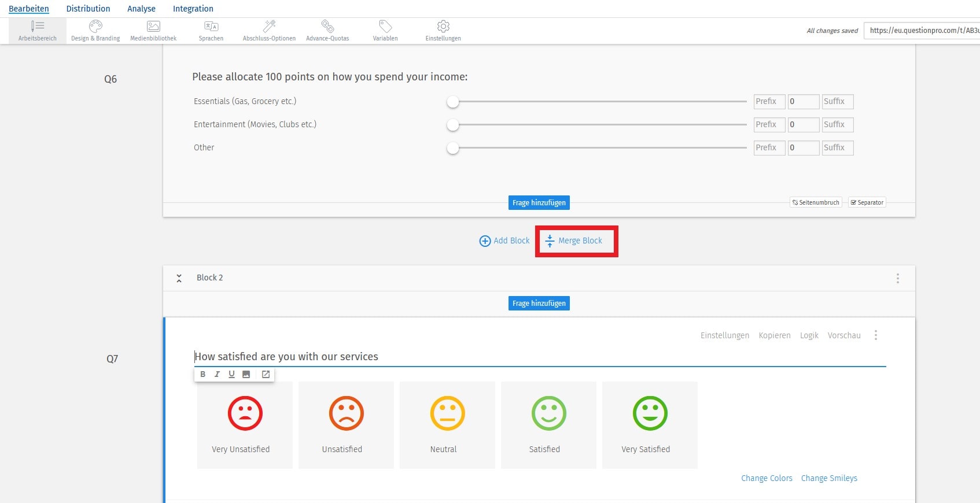Select the Satisfied light green smiley
Viewport: 980px width, 503px height.
(x=548, y=413)
